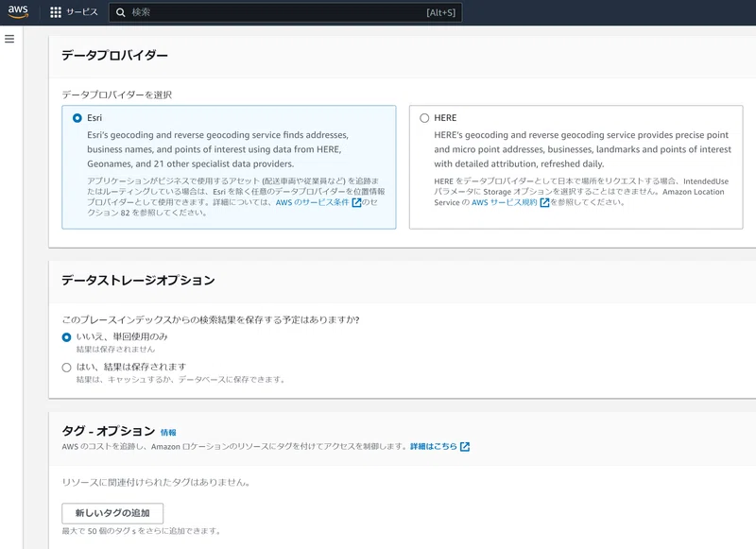This screenshot has width=756, height=549.
Task: Open the 詳細はこちら link
Action: point(434,446)
